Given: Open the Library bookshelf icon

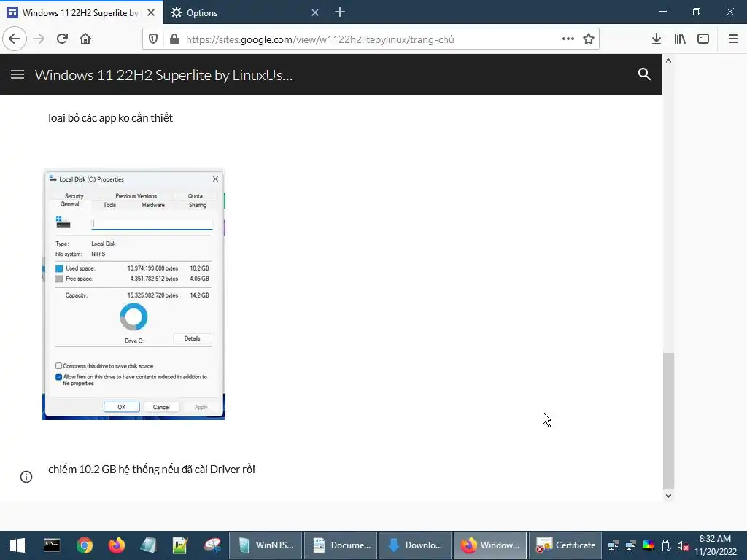Looking at the screenshot, I should [680, 39].
